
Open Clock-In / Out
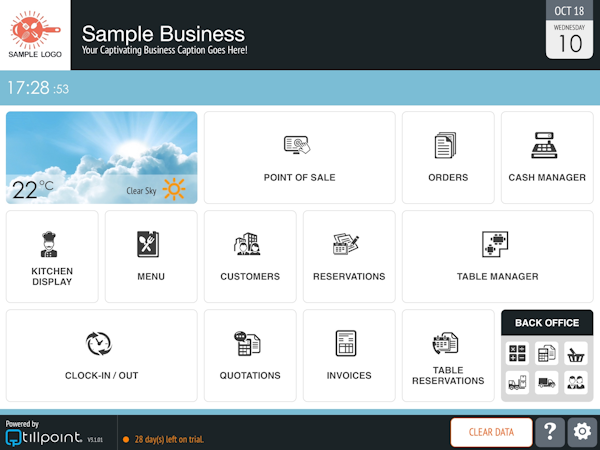coord(102,355)
